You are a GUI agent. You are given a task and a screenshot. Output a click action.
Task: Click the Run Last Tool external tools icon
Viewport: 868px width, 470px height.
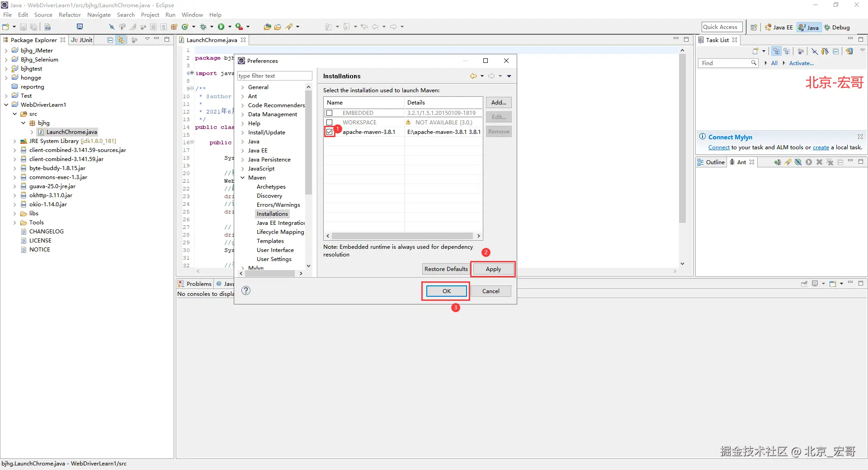[x=239, y=27]
